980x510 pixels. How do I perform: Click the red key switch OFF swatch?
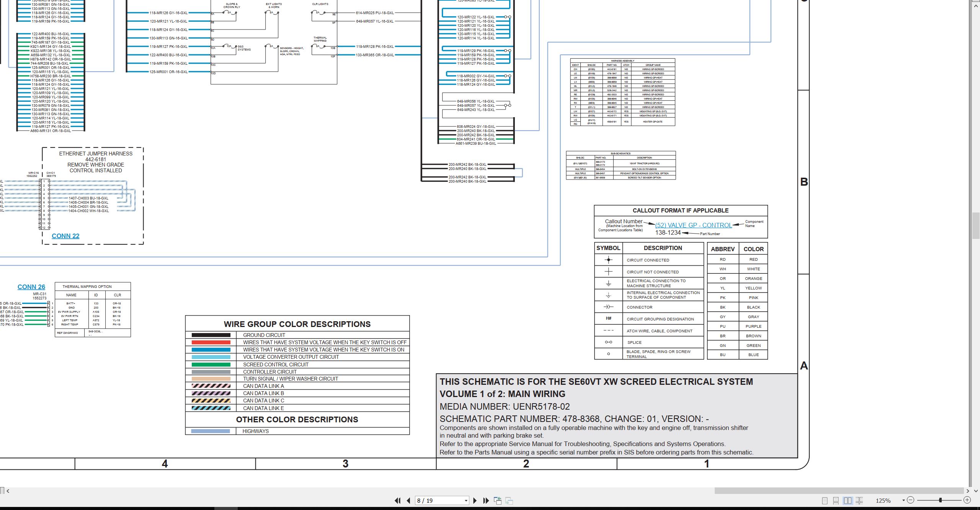(x=211, y=342)
